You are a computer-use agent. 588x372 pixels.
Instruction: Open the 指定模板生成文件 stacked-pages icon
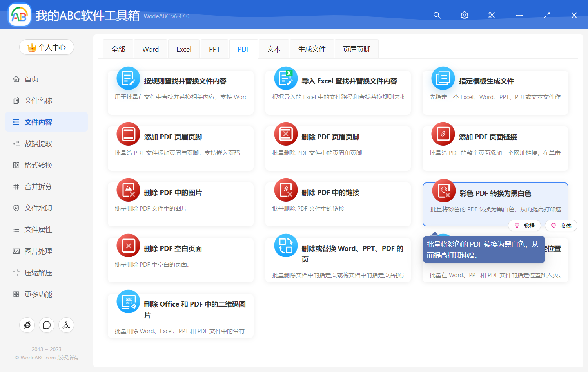443,78
